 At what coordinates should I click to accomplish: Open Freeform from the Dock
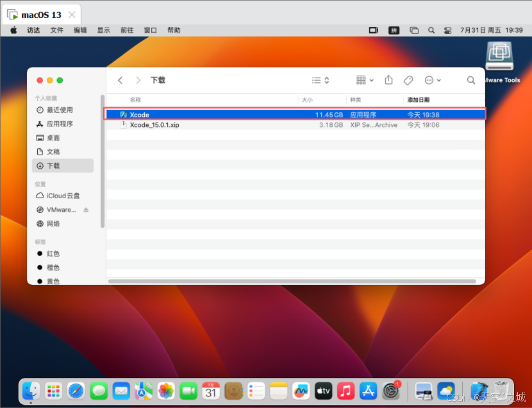pyautogui.click(x=301, y=391)
